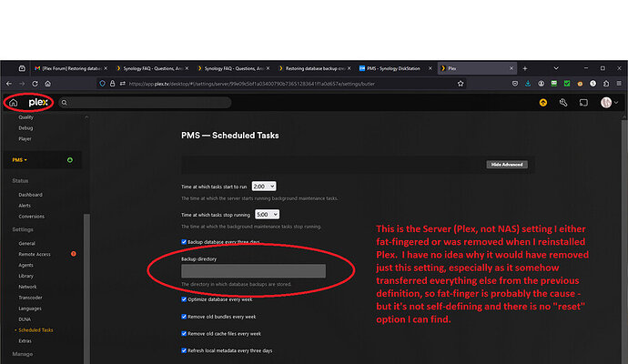Click the sidebar vertical scrollbar
Viewport: 628px width, 364px height.
[86, 288]
